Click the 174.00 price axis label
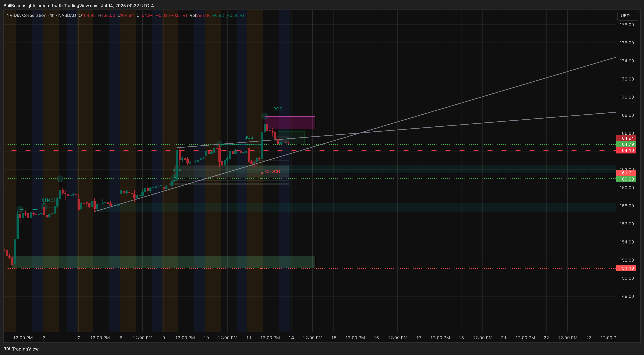Viewport: 644px width, 355px height. pyautogui.click(x=626, y=61)
